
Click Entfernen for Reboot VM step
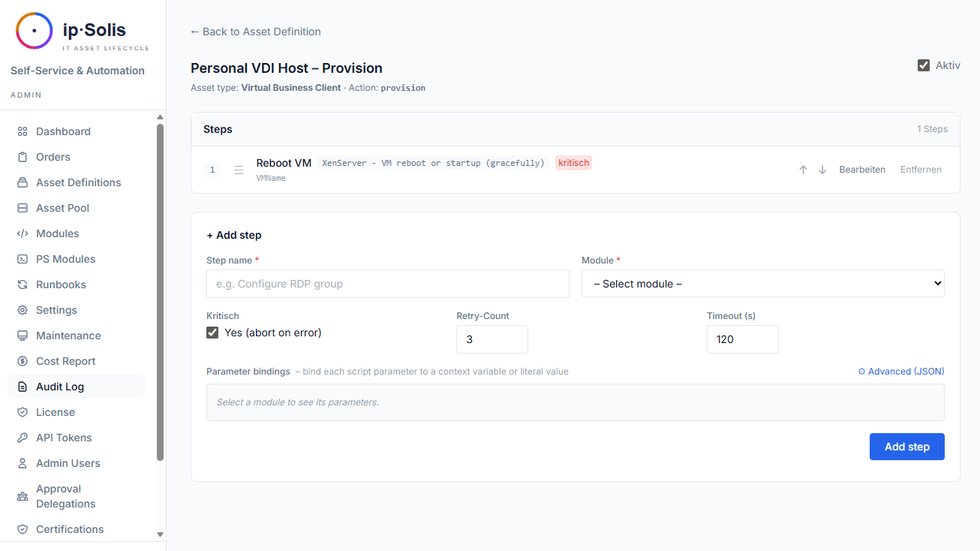[921, 170]
